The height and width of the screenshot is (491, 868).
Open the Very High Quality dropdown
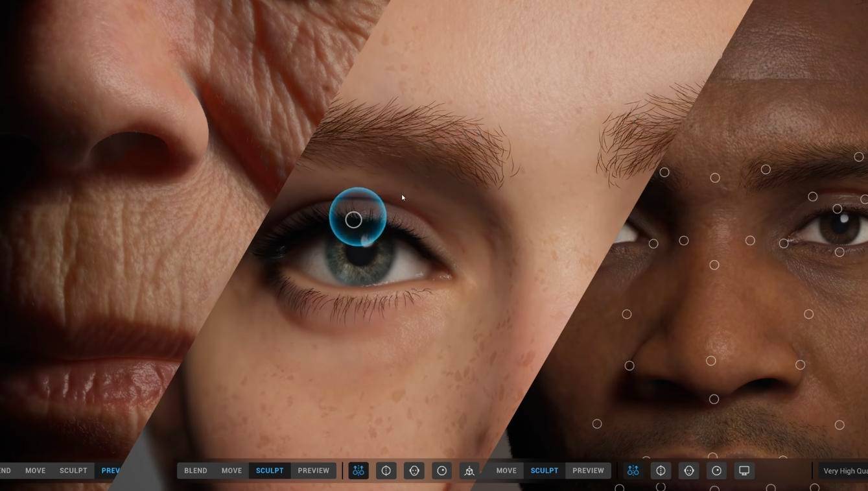pos(844,471)
